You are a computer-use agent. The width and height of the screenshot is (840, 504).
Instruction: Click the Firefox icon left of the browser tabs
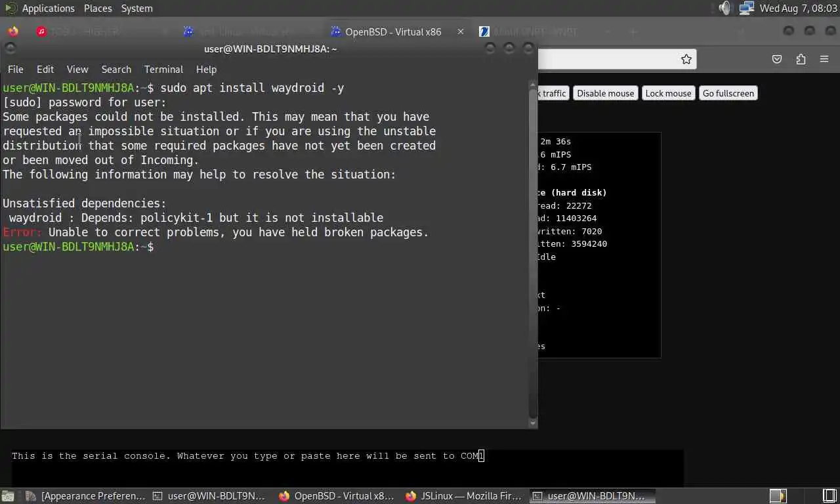pos(13,31)
